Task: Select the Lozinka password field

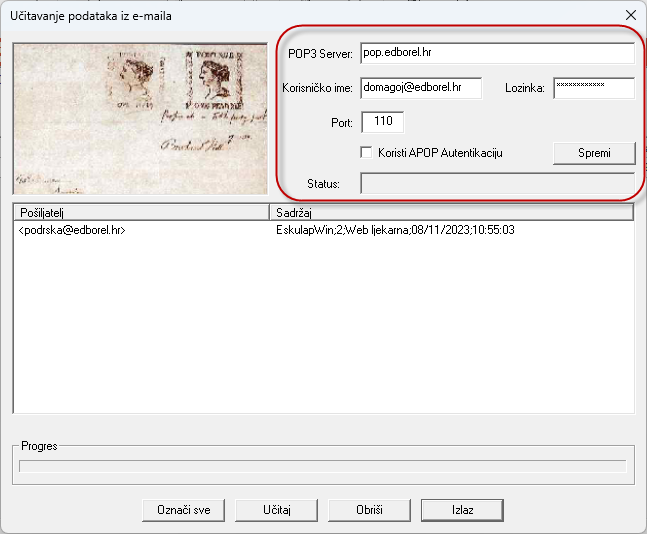Action: point(593,88)
